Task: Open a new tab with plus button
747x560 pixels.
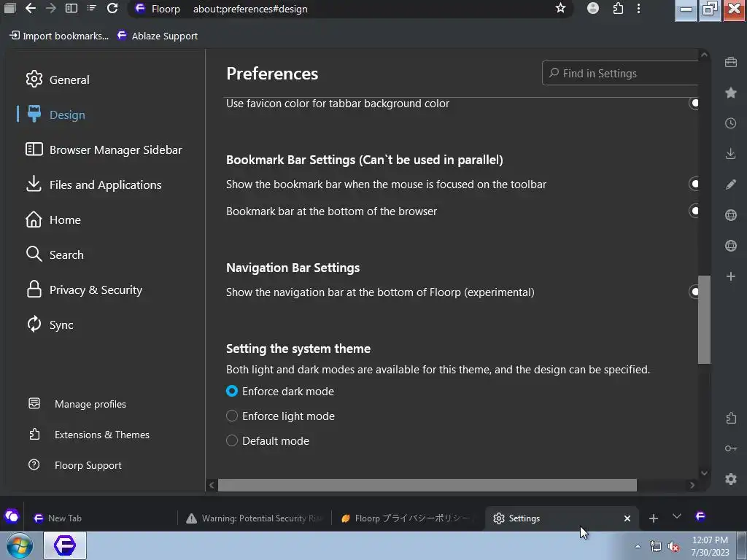Action: coord(654,518)
